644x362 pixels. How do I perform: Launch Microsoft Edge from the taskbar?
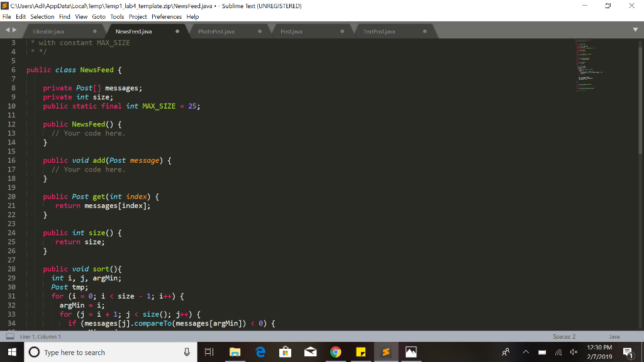pyautogui.click(x=260, y=352)
